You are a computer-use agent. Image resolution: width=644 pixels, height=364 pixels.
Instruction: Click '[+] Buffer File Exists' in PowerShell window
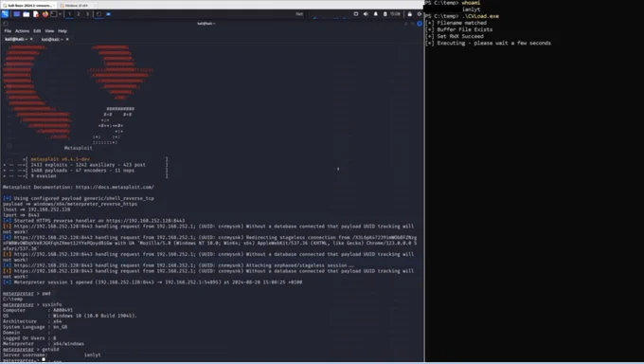[458, 29]
